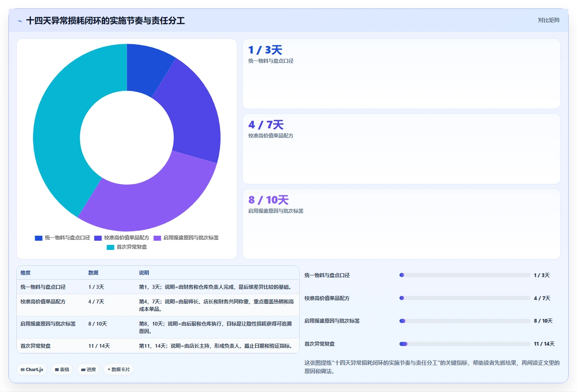The image size is (577, 392).
Task: Toggle legend swatch for 统一物料与盘点口径
Action: click(38, 238)
